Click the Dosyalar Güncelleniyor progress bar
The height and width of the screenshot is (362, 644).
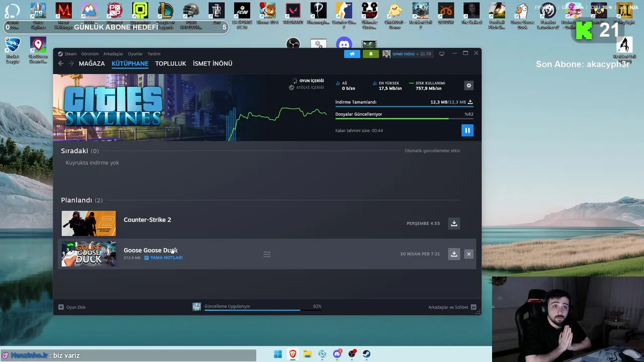click(x=404, y=119)
